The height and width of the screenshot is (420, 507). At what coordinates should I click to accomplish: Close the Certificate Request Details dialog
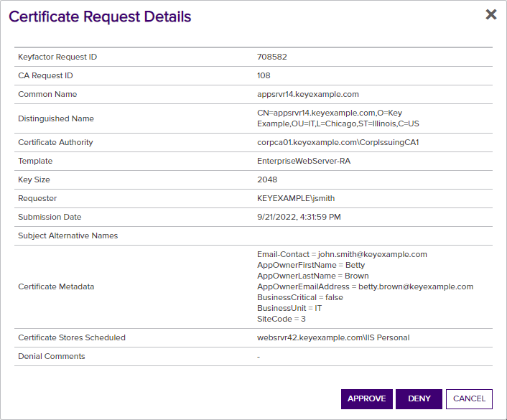491,14
